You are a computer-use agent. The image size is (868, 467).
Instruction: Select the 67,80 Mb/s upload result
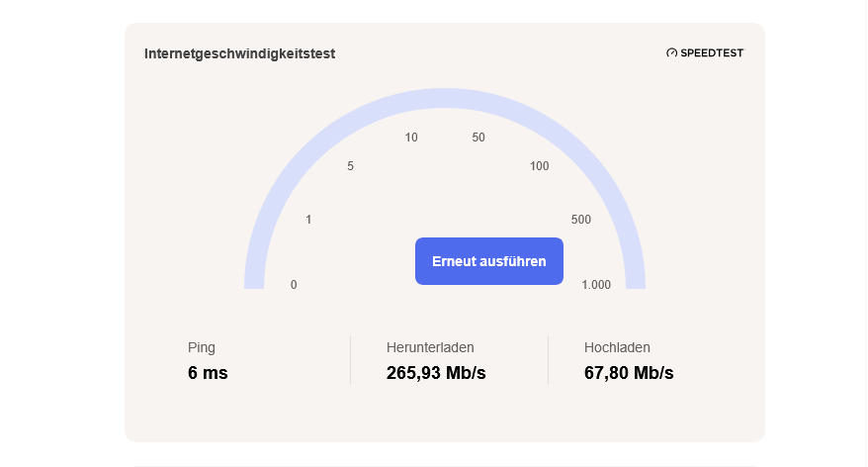(629, 373)
